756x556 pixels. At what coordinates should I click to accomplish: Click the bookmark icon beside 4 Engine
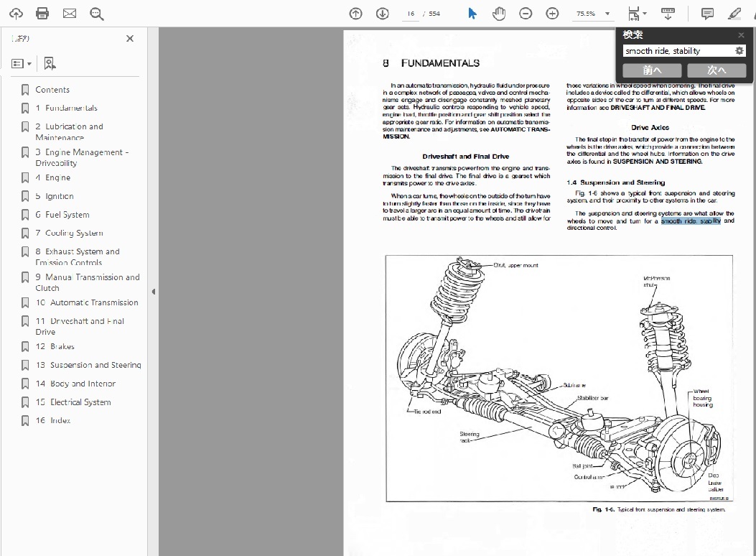25,177
